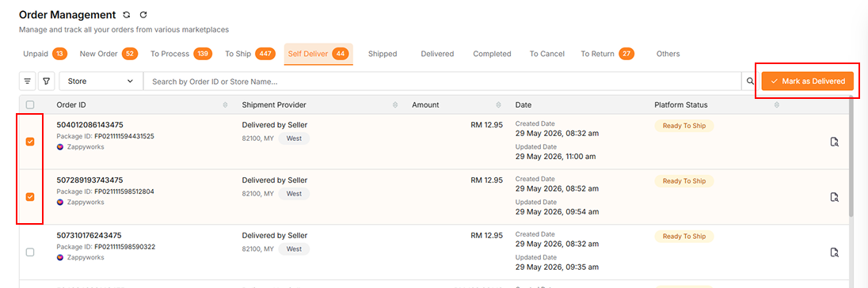868x288 pixels.
Task: View details icon for order 504012086143475
Action: [834, 142]
